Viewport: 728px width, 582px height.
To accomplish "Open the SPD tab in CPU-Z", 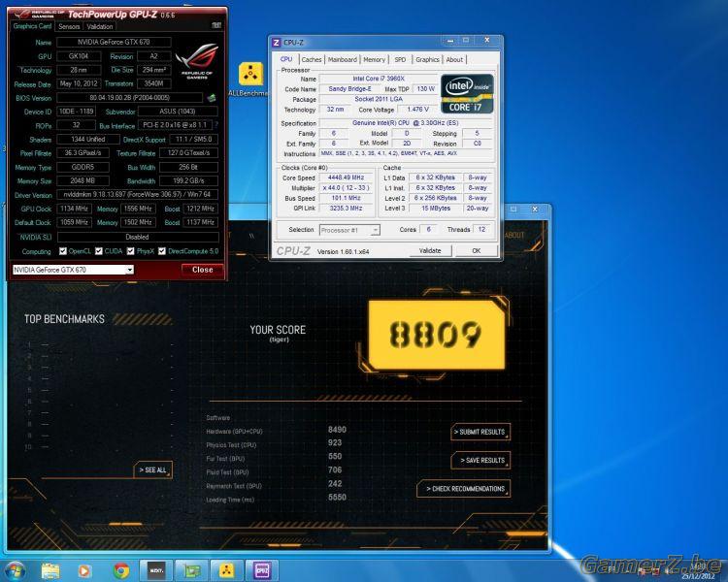I will point(400,60).
